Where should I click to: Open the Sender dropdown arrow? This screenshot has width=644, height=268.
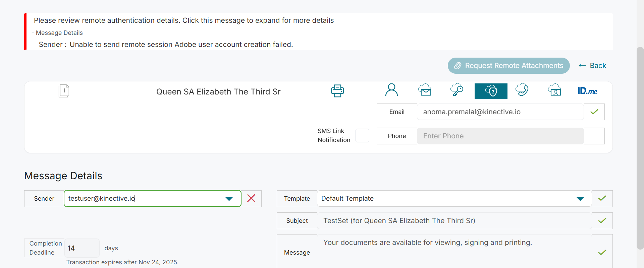pyautogui.click(x=229, y=199)
